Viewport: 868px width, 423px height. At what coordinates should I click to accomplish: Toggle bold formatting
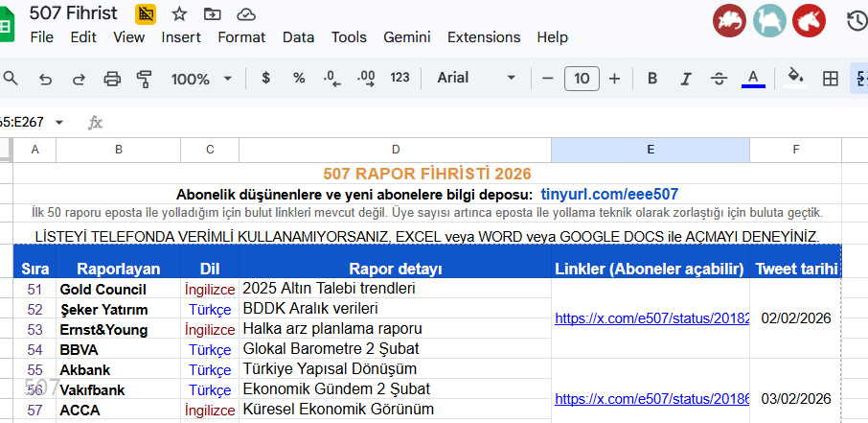[652, 79]
